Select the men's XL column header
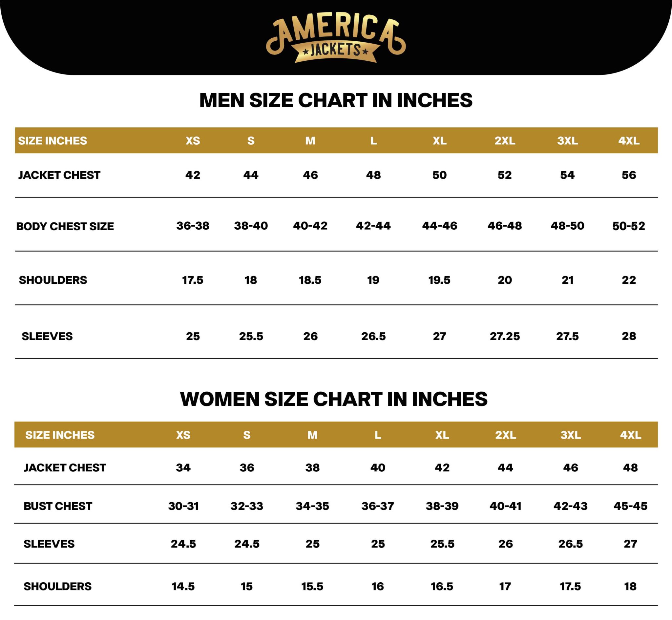 click(x=439, y=141)
